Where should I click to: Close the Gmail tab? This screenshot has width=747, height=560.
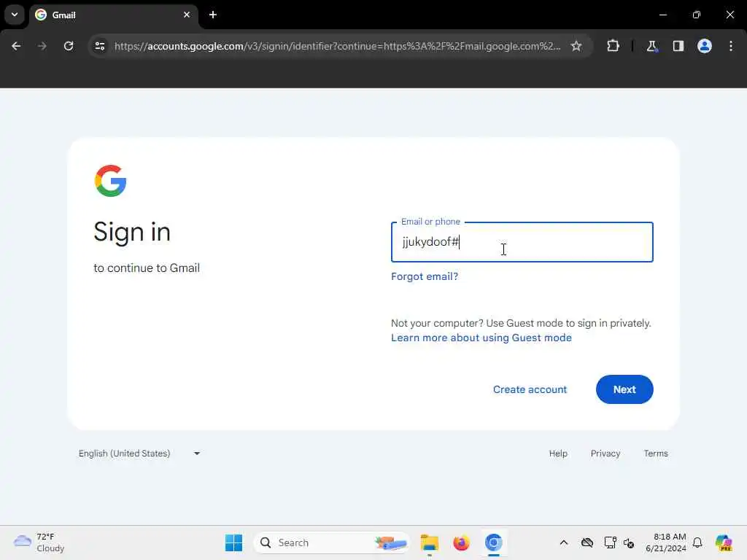point(187,15)
